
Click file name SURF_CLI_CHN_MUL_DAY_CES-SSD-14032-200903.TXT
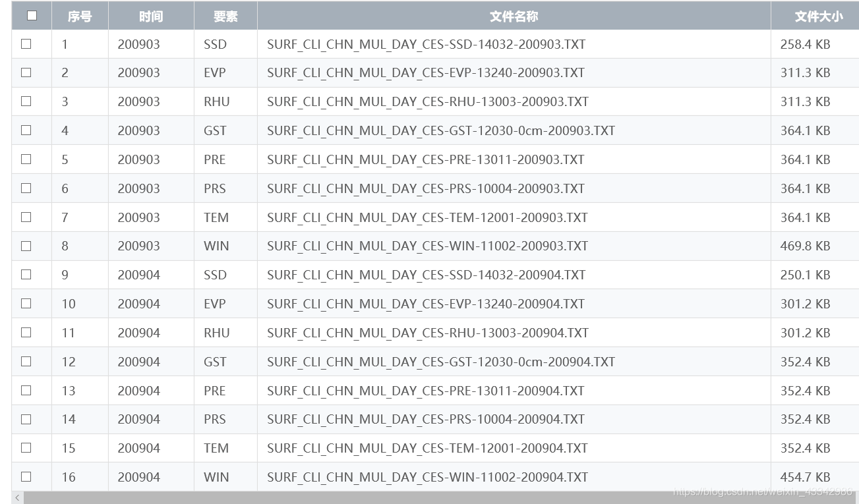426,44
